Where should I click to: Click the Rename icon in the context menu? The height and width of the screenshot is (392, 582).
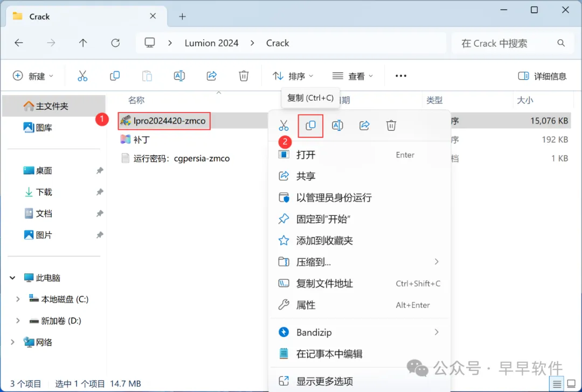pyautogui.click(x=337, y=125)
